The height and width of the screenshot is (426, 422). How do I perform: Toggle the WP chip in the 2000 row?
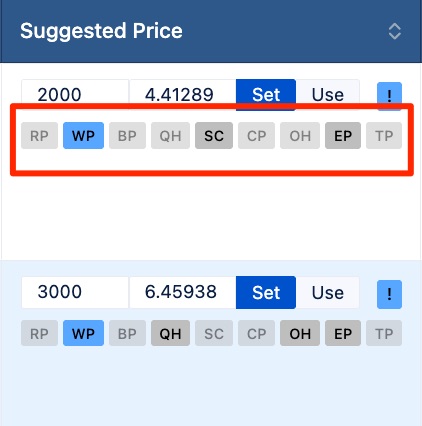83,136
